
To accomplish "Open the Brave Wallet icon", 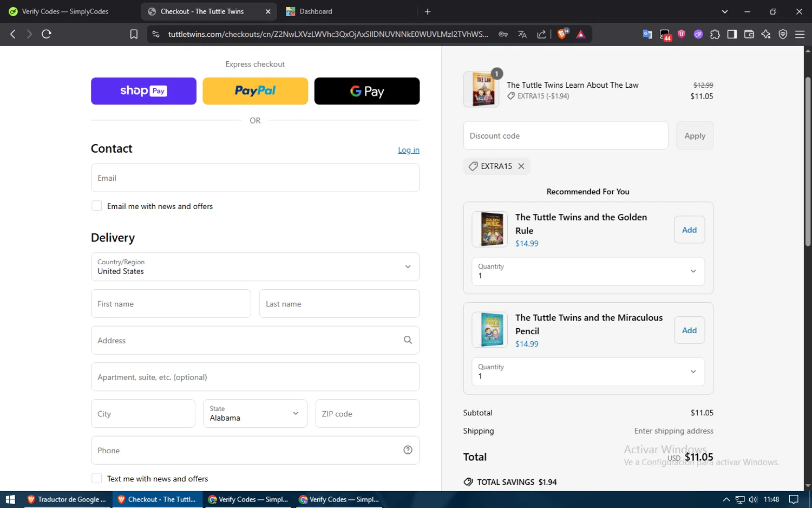I will click(749, 34).
